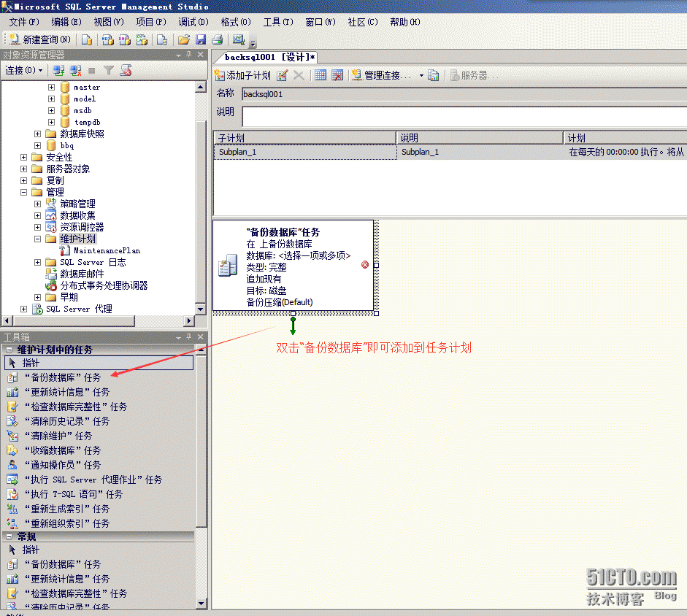Expand the master database node
The height and width of the screenshot is (616, 687).
51,87
